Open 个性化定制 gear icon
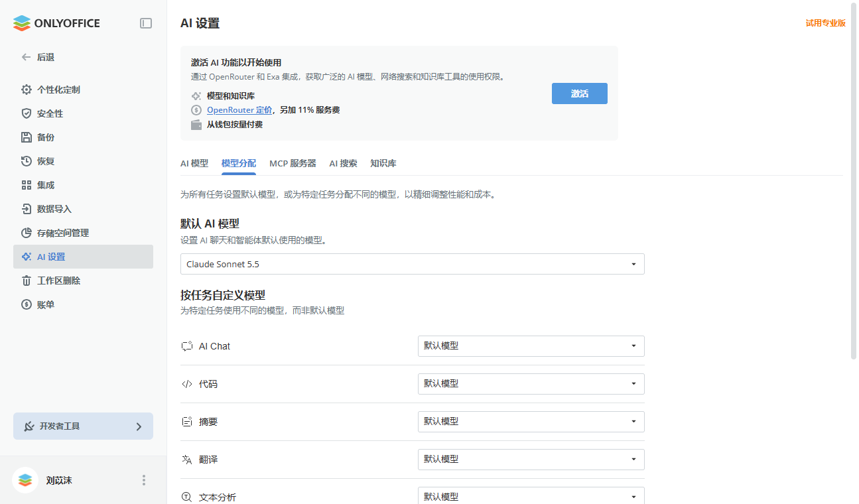The image size is (859, 504). pyautogui.click(x=27, y=90)
